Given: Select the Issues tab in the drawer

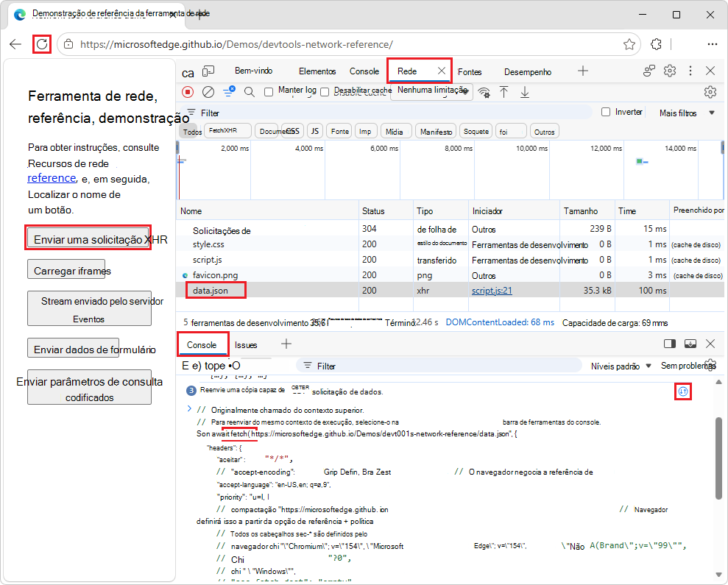Looking at the screenshot, I should [x=246, y=345].
